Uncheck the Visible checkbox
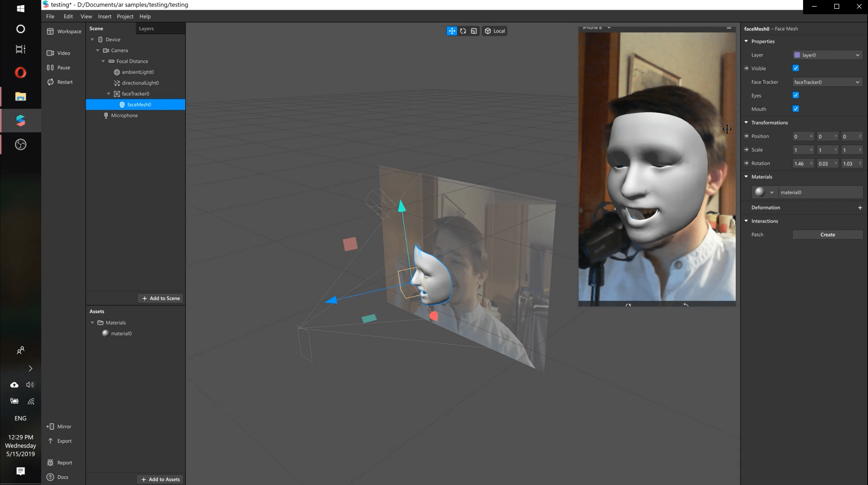The height and width of the screenshot is (485, 868). [796, 68]
